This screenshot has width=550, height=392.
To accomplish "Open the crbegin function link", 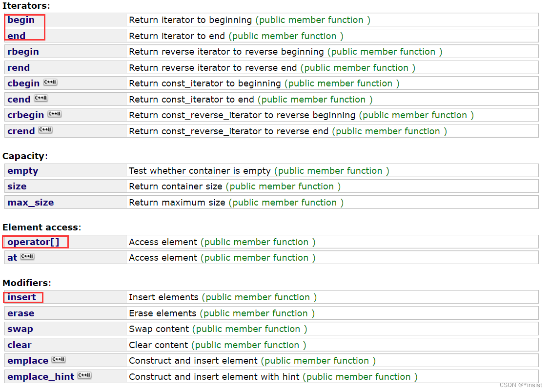I will pyautogui.click(x=25, y=115).
